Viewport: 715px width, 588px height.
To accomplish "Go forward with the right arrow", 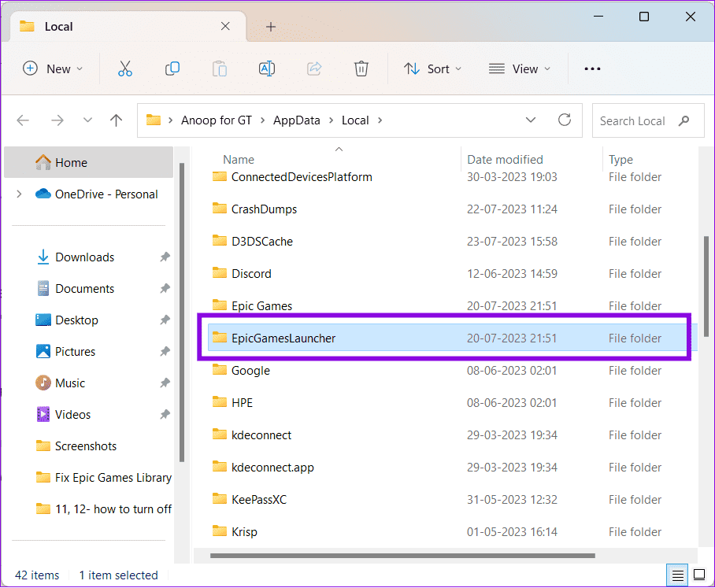I will click(57, 120).
